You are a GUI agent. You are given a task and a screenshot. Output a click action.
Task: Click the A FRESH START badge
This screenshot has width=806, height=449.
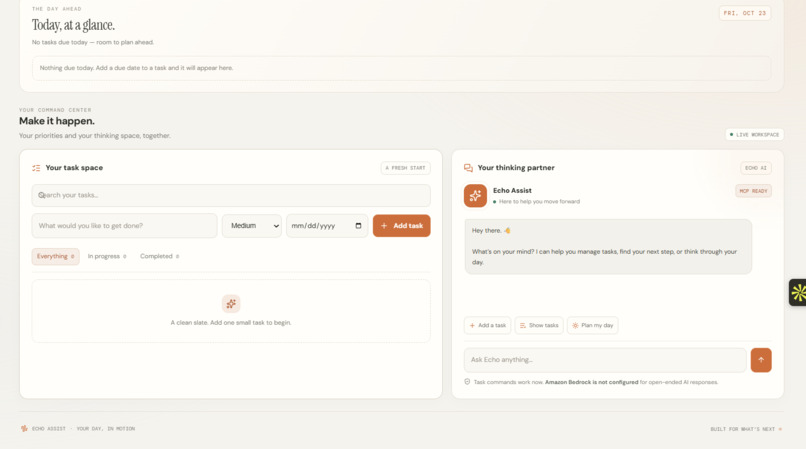(x=406, y=168)
